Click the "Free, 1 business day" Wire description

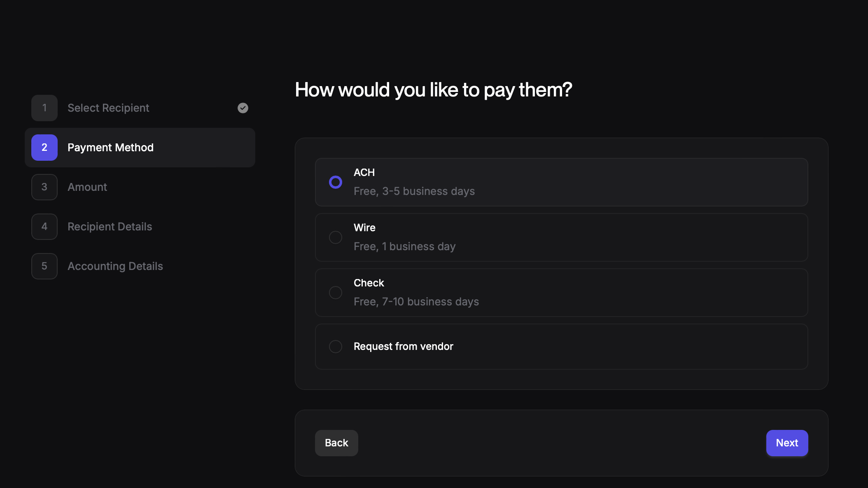(404, 246)
